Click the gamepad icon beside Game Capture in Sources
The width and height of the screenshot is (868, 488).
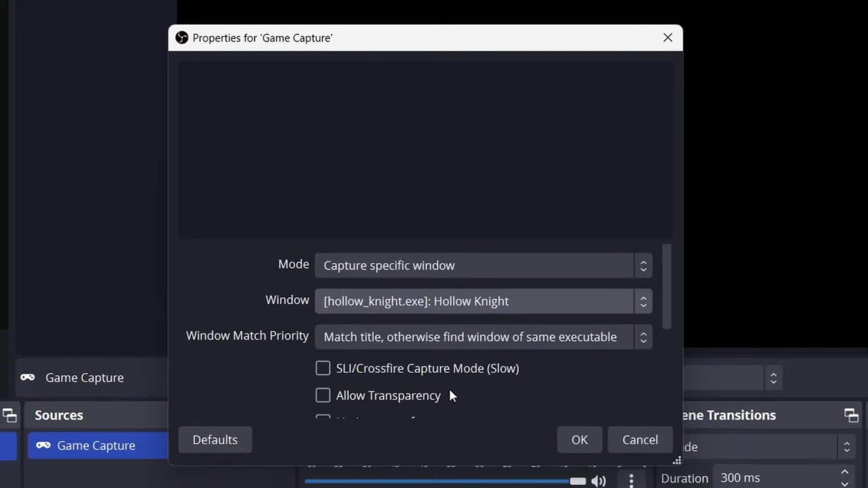(42, 446)
